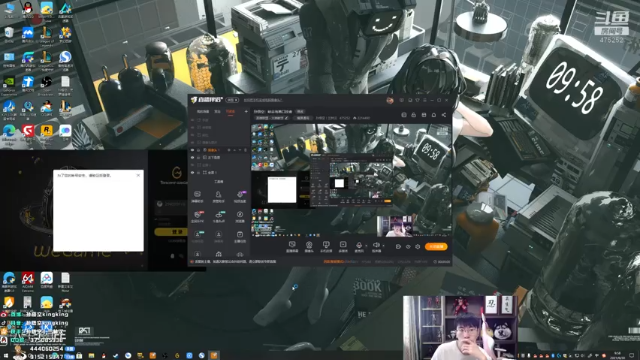The height and width of the screenshot is (360, 640).
Task: Open the Microsoft Store taskbar icon
Action: point(79,356)
